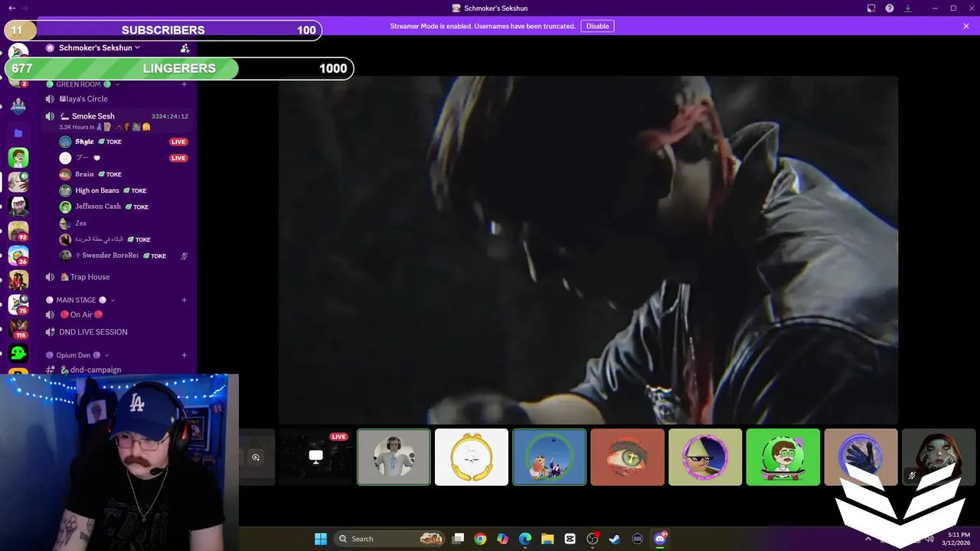Open server icon with 92 badge
The height and width of the screenshot is (551, 980).
tap(18, 230)
